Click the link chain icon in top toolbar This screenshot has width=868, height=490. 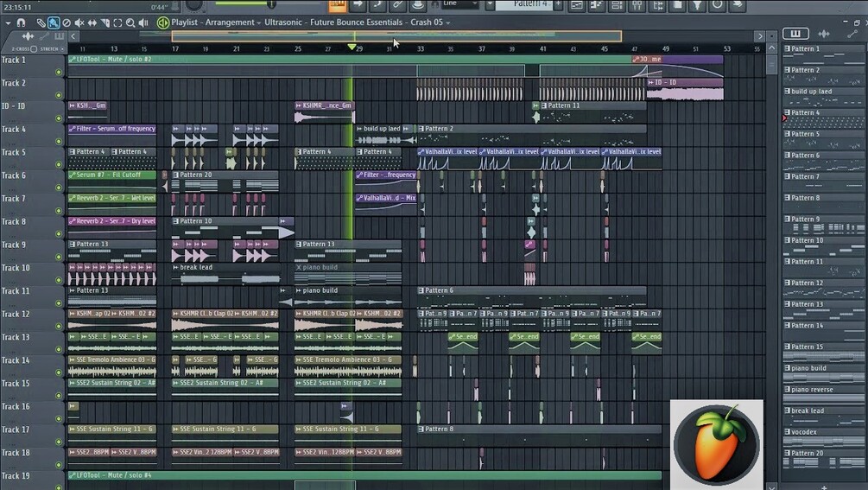[x=397, y=5]
